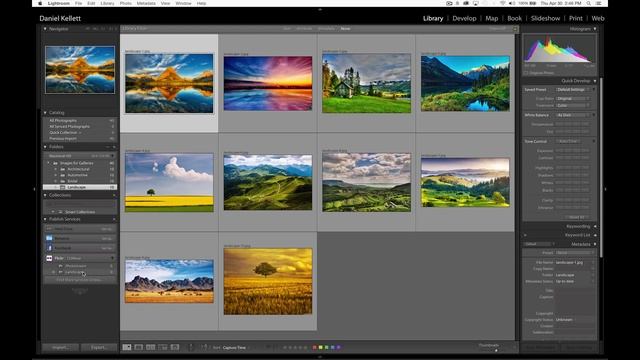Open the Metadata menu in menu bar
The image size is (640, 360).
pos(146,3)
